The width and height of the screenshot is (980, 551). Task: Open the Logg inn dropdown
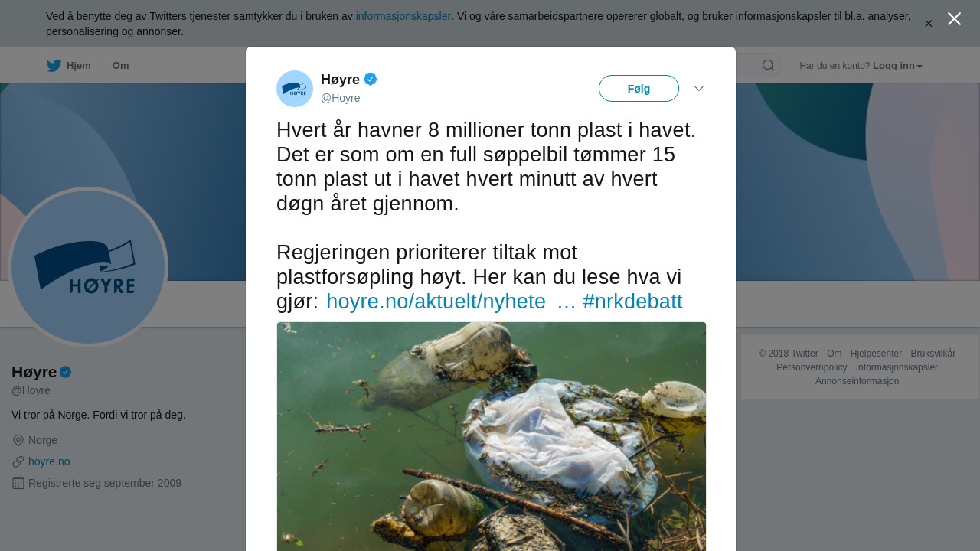pyautogui.click(x=897, y=66)
